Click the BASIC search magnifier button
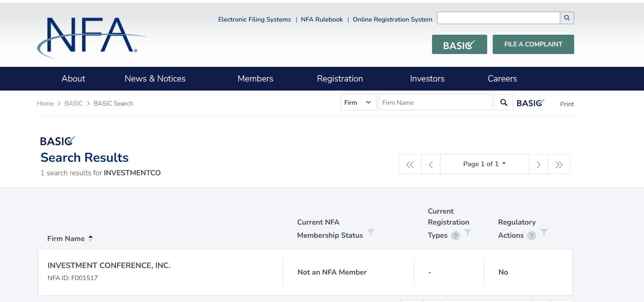 click(504, 103)
